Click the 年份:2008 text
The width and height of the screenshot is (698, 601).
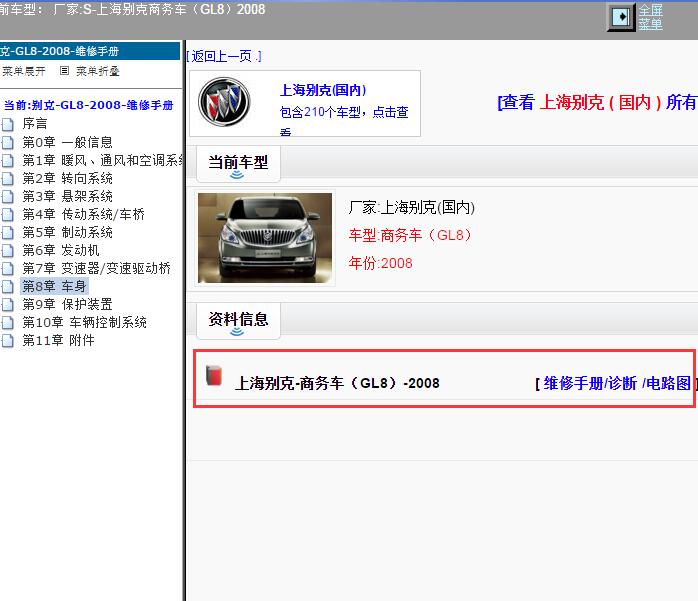pyautogui.click(x=381, y=263)
